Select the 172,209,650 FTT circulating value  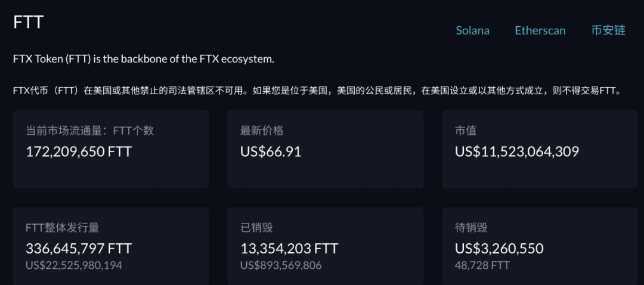click(79, 151)
